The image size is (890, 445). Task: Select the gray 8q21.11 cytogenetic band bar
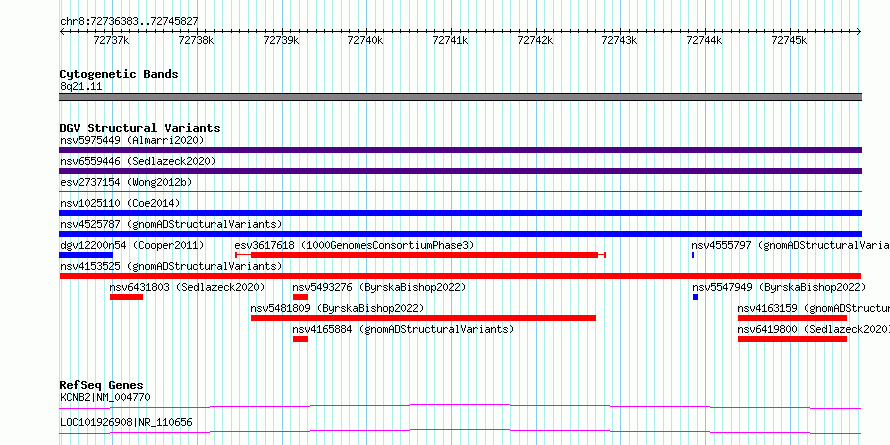pos(460,96)
